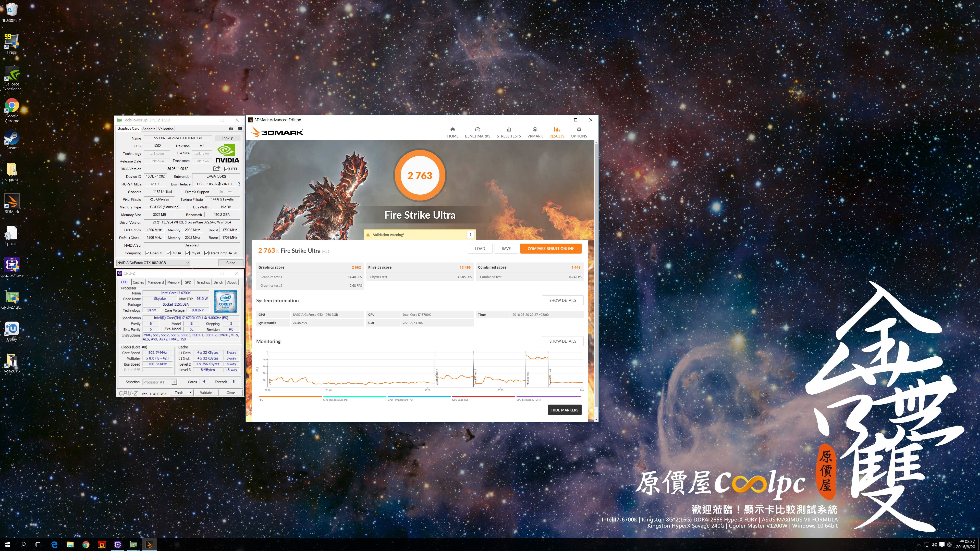This screenshot has height=551, width=980.
Task: Open the GPU-Z hamburger menu icon
Action: (240, 129)
